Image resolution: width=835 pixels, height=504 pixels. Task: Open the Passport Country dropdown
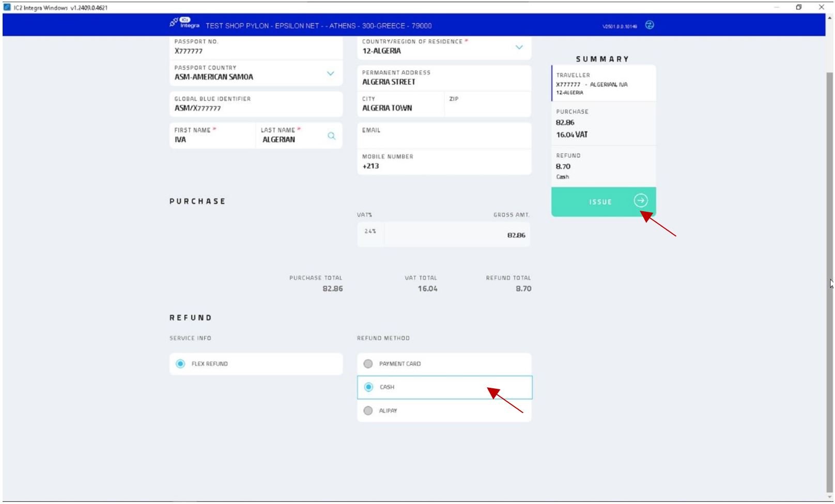tap(330, 73)
